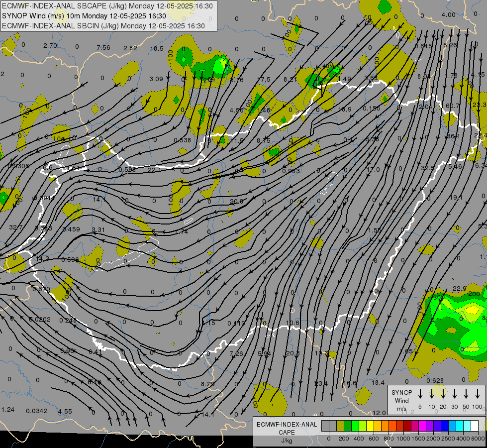Click the 8.29 value on the map
Viewport: 487px width, 448px height.
tap(207, 384)
